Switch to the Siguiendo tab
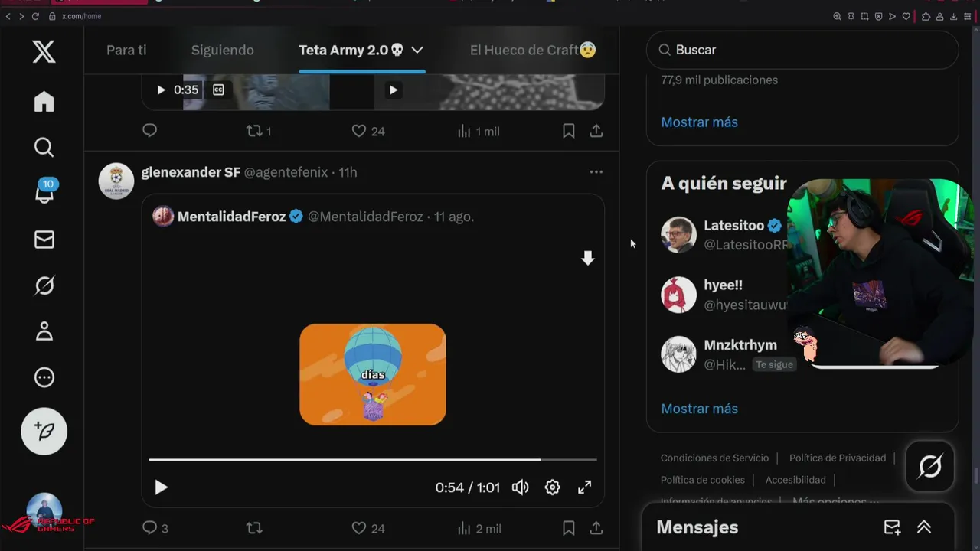The height and width of the screenshot is (551, 980). tap(222, 50)
